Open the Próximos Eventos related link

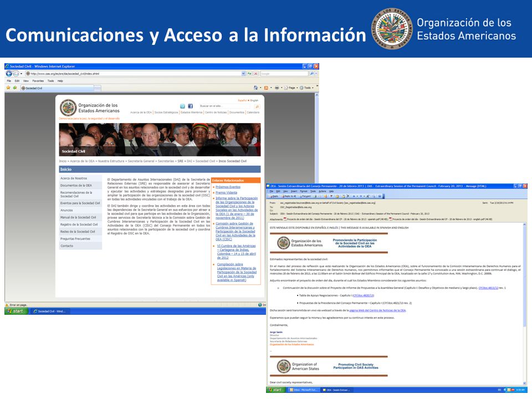pos(228,187)
